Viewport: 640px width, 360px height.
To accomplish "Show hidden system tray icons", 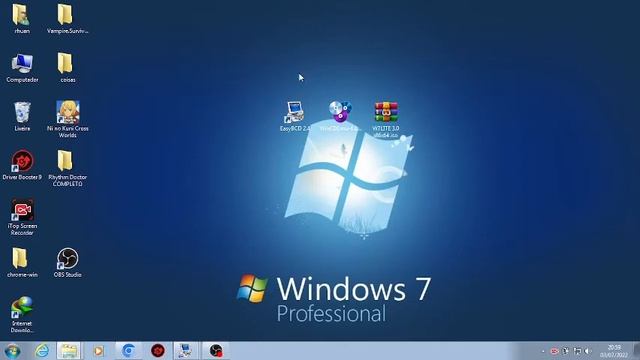I will [x=543, y=351].
